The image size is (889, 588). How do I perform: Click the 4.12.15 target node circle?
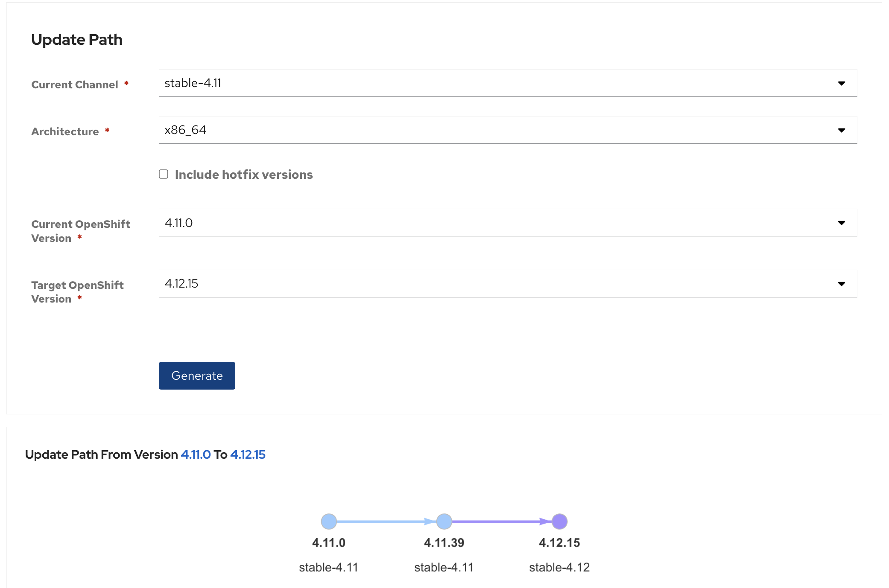tap(559, 521)
